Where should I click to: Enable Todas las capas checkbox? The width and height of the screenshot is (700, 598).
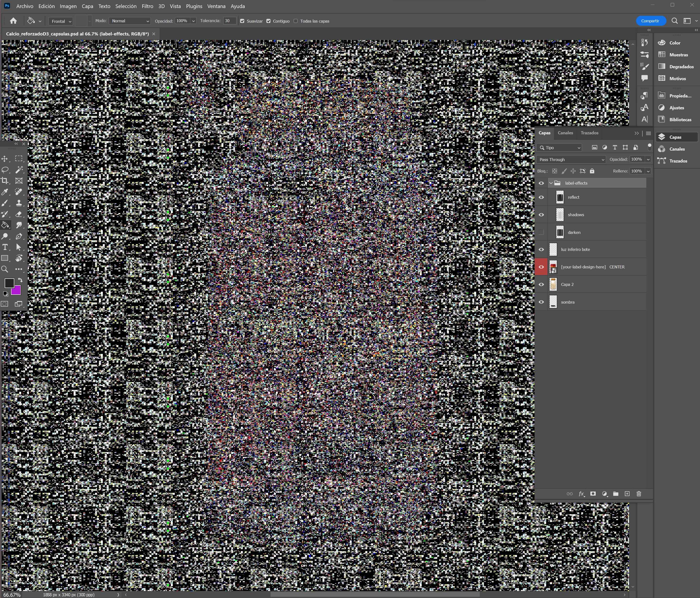(296, 21)
